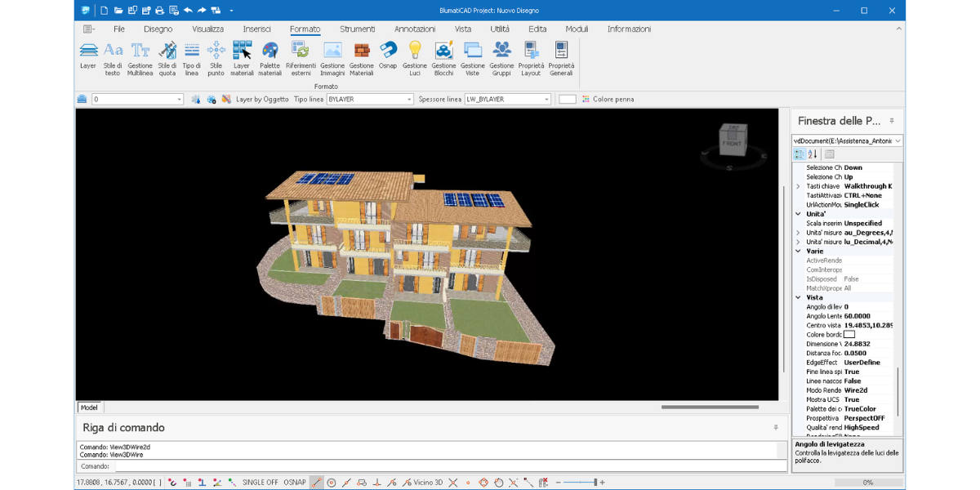
Task: Toggle Vicino 3D snap mode
Action: pyautogui.click(x=427, y=483)
